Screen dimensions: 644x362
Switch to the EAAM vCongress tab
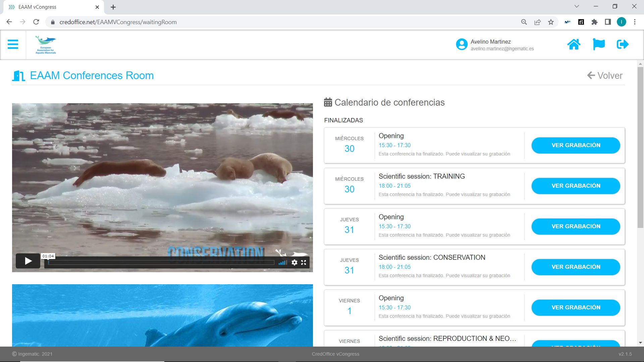point(50,7)
